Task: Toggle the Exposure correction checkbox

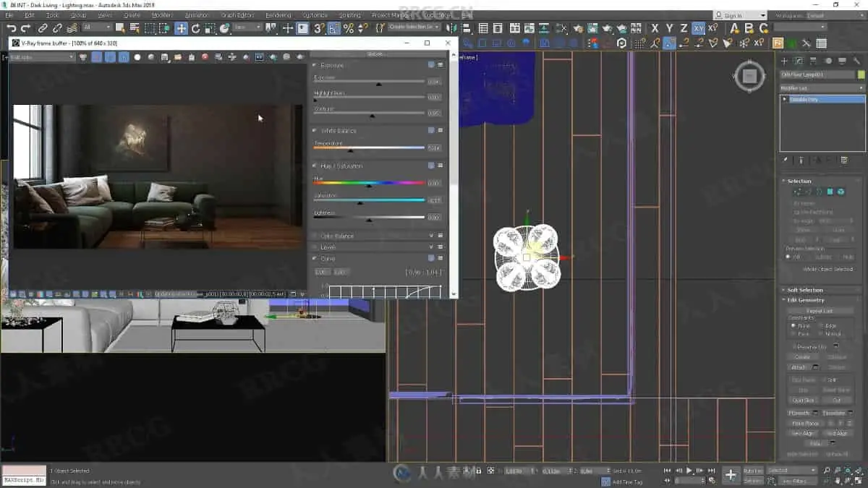Action: tap(431, 64)
